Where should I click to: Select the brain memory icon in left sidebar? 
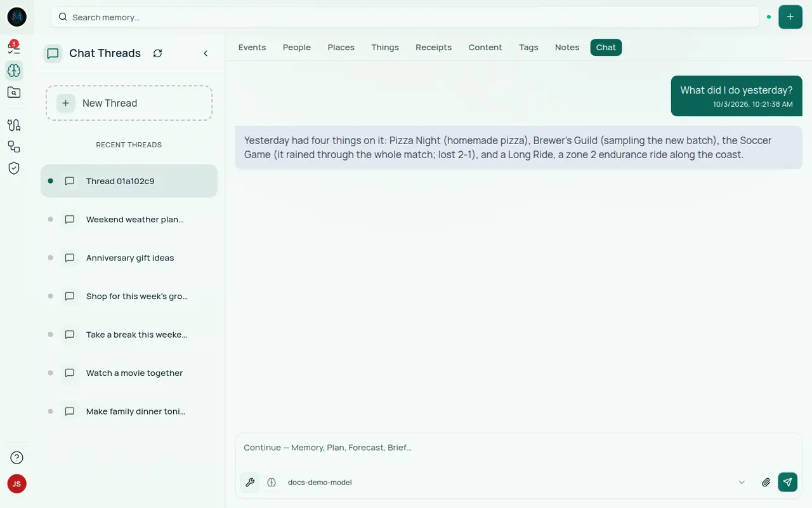[x=14, y=70]
